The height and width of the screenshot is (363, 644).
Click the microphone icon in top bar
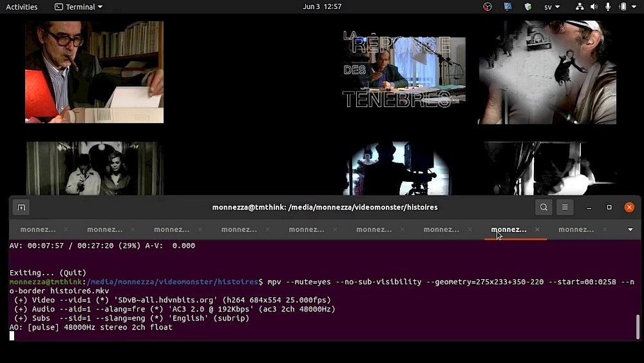coord(609,7)
